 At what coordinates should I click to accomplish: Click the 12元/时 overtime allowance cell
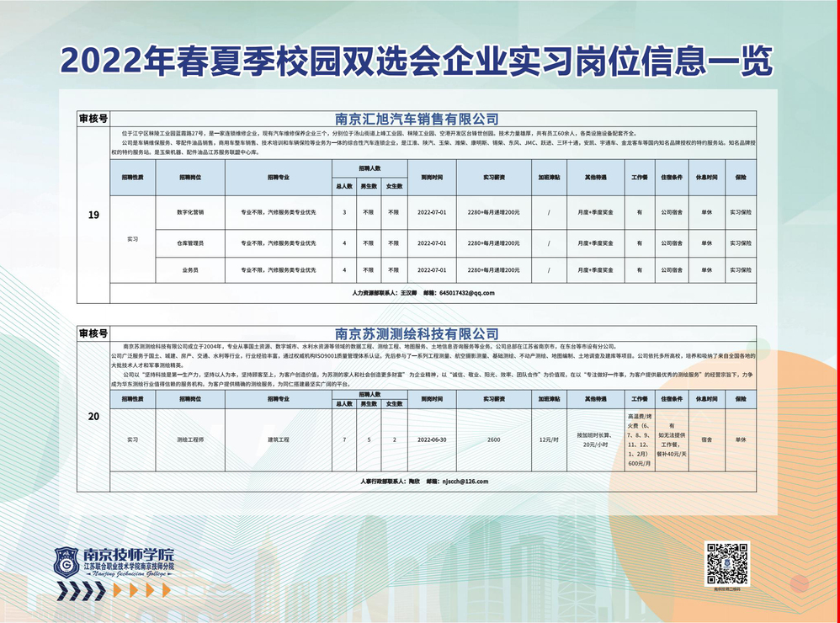(x=549, y=439)
